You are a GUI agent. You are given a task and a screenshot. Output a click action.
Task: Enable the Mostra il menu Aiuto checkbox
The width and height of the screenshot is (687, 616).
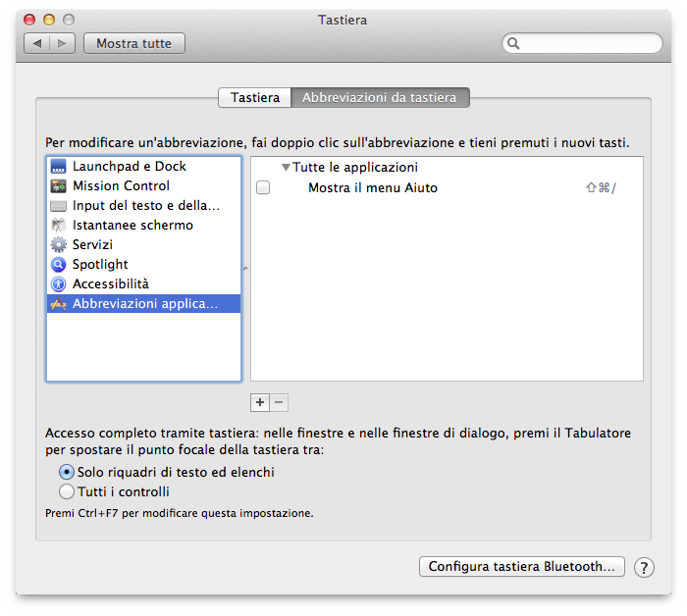tap(263, 188)
